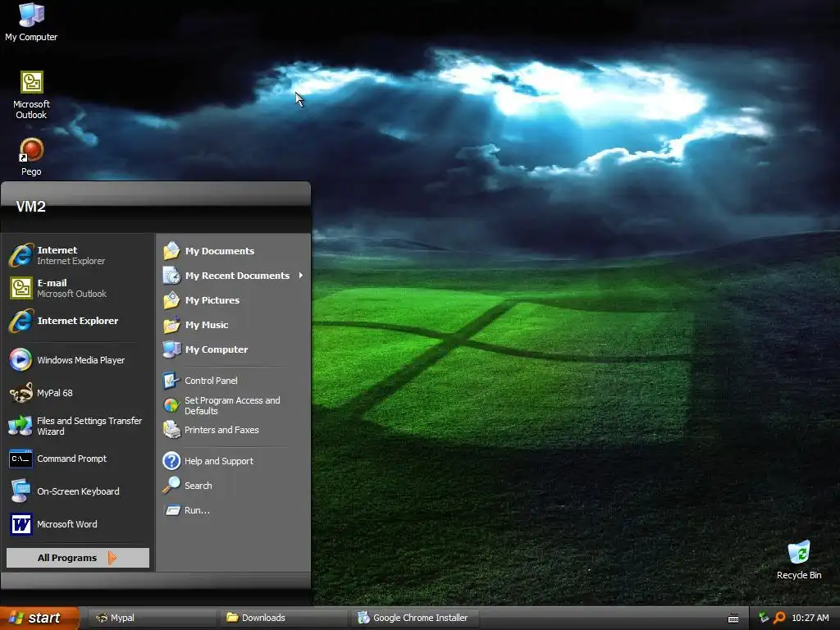
Task: Expand All Programs menu
Action: (x=78, y=558)
